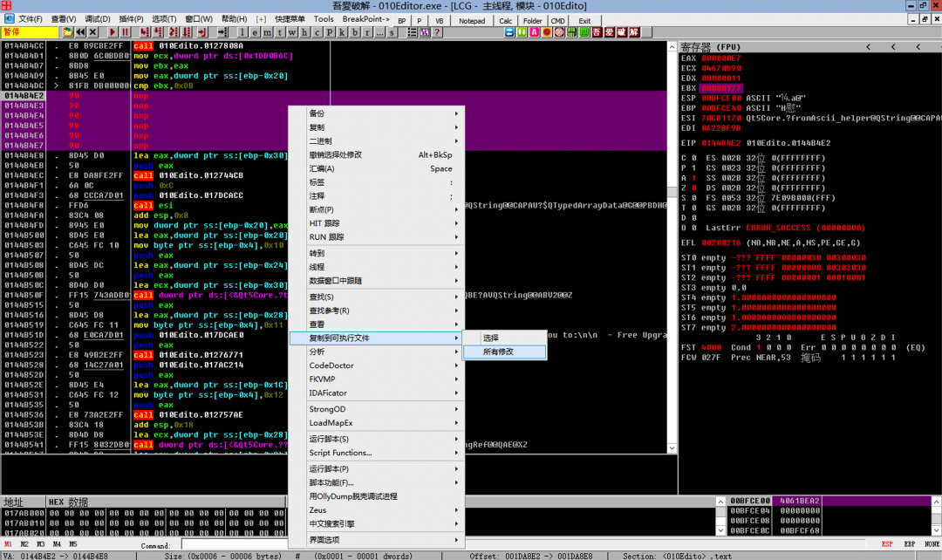The image size is (942, 560).
Task: Open the Call stack 'k' icon
Action: tap(342, 32)
